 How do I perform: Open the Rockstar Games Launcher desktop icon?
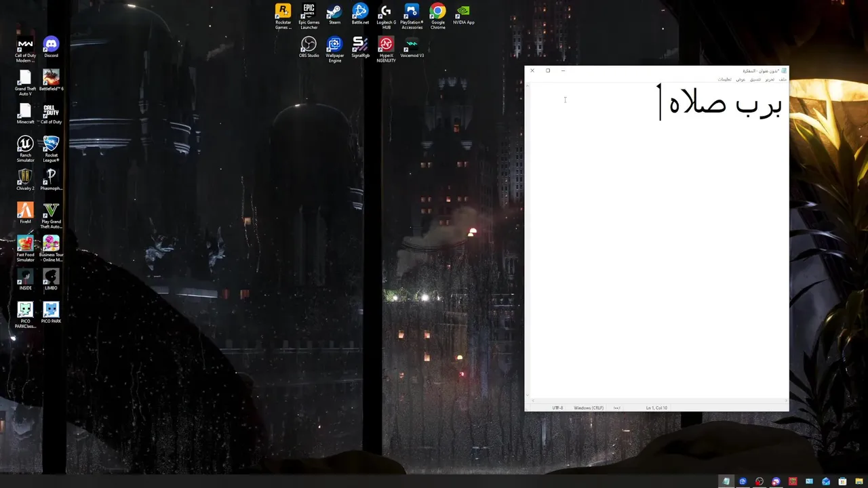pyautogui.click(x=283, y=16)
